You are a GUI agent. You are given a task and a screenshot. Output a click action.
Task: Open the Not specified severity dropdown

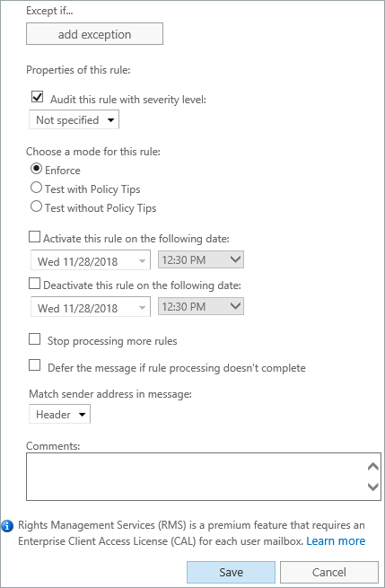74,120
